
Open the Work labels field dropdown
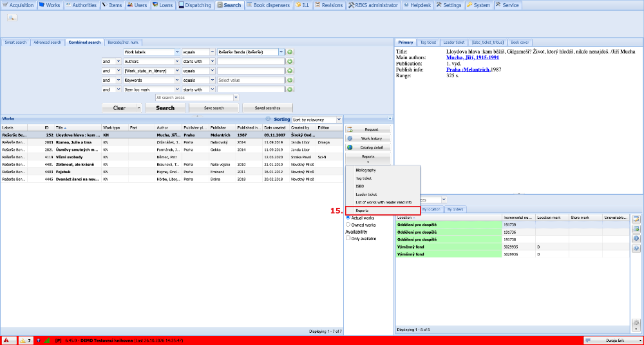pos(177,52)
